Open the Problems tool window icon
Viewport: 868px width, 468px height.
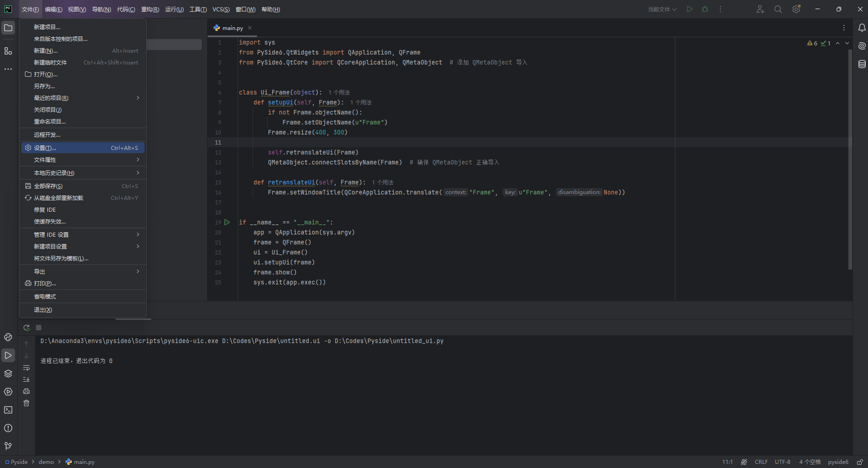pos(8,428)
